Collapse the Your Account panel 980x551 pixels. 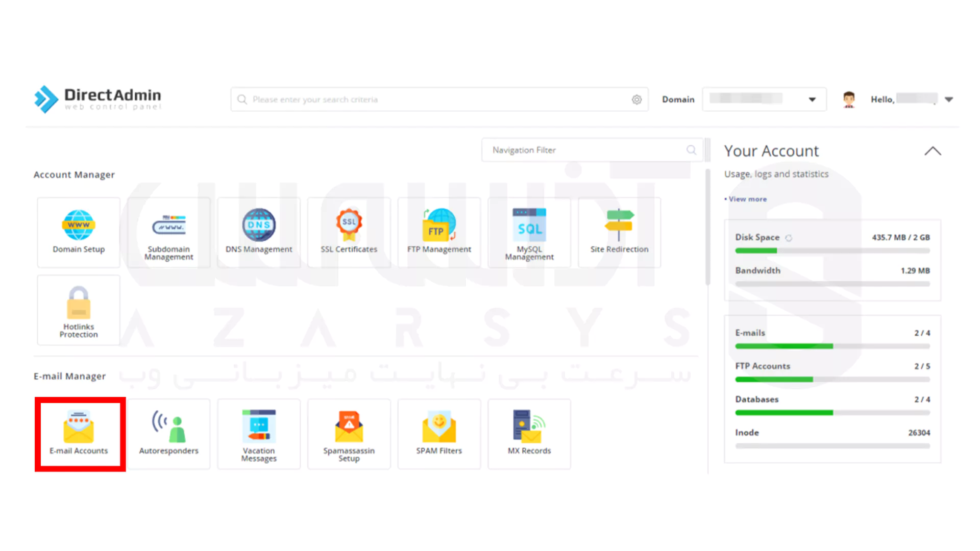click(x=933, y=151)
